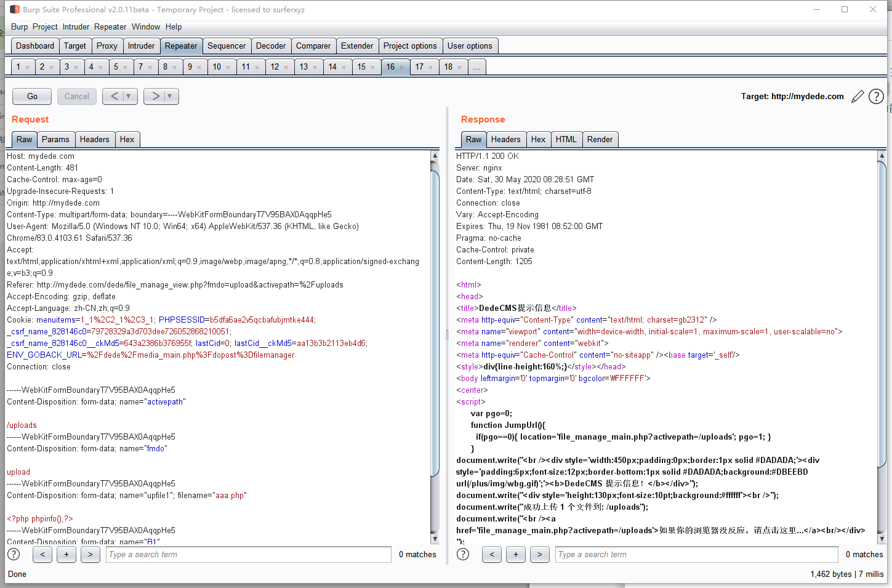Open Project options tab

point(410,46)
